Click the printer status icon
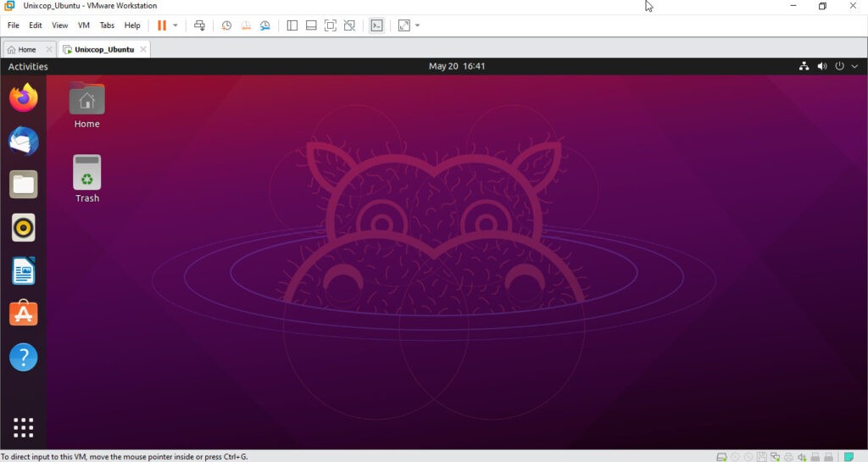This screenshot has height=462, width=868. click(788, 456)
